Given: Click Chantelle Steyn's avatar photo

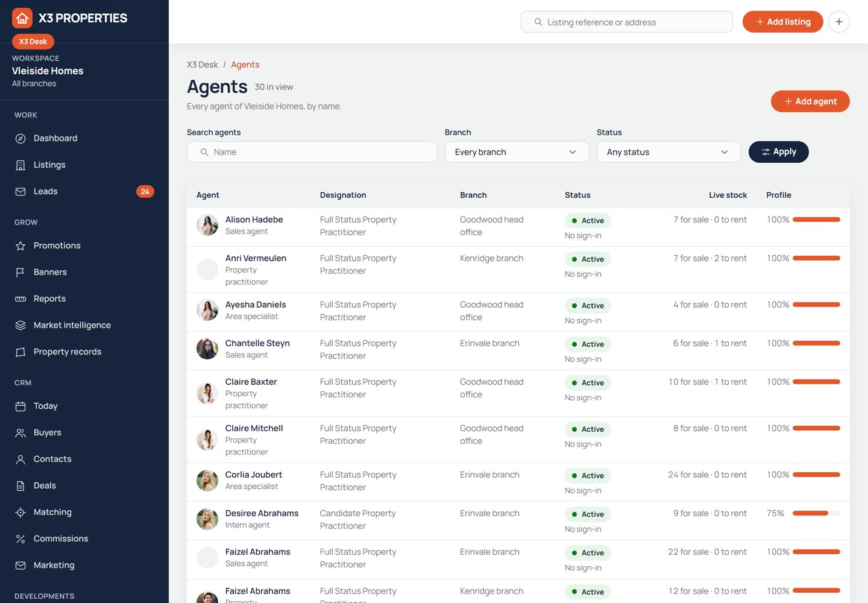Looking at the screenshot, I should coord(207,349).
